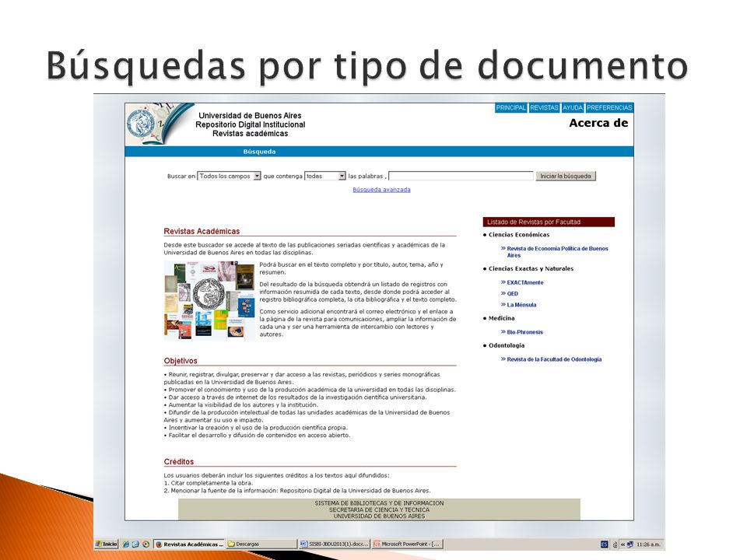Click 'Iniciar la búsqueda' button
This screenshot has height=560, width=747.
[x=566, y=177]
